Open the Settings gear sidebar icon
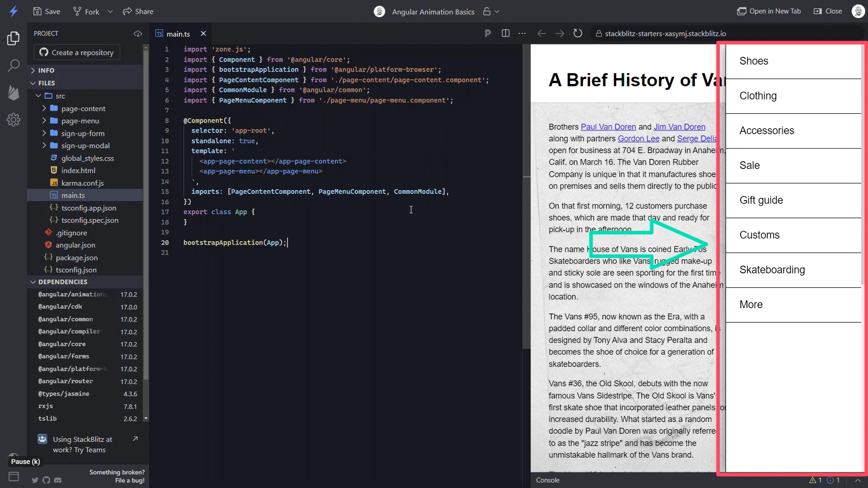The width and height of the screenshot is (868, 488). (14, 120)
